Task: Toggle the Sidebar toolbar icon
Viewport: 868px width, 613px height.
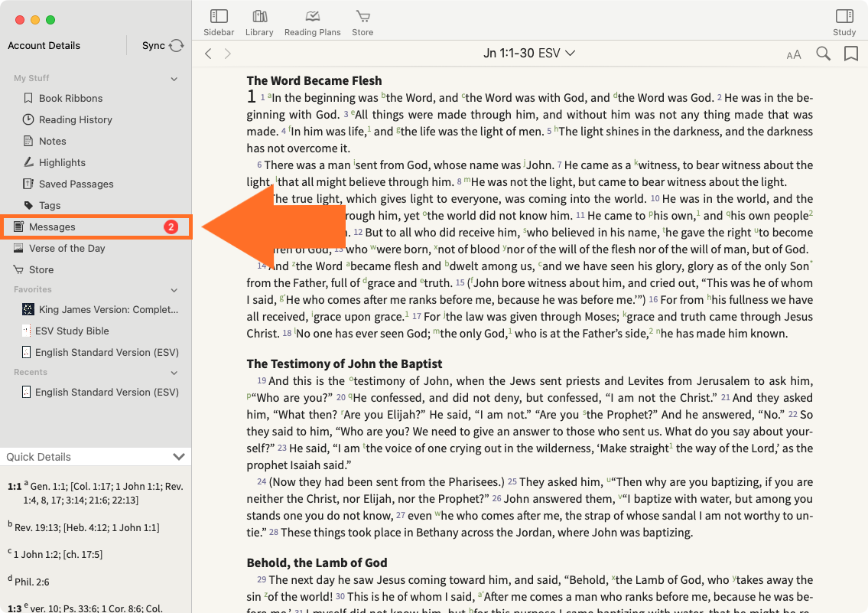Action: tap(219, 23)
